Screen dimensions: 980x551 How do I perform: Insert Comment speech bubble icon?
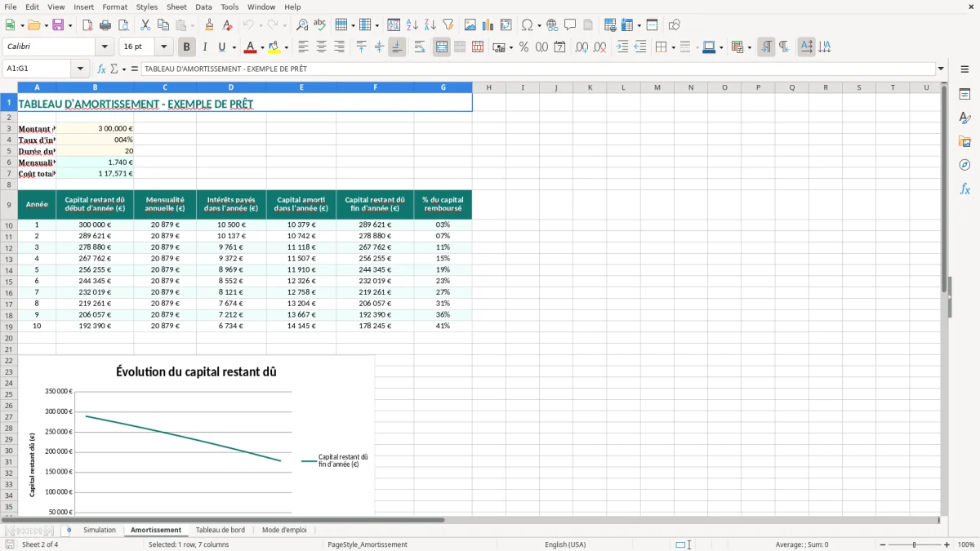coord(570,25)
